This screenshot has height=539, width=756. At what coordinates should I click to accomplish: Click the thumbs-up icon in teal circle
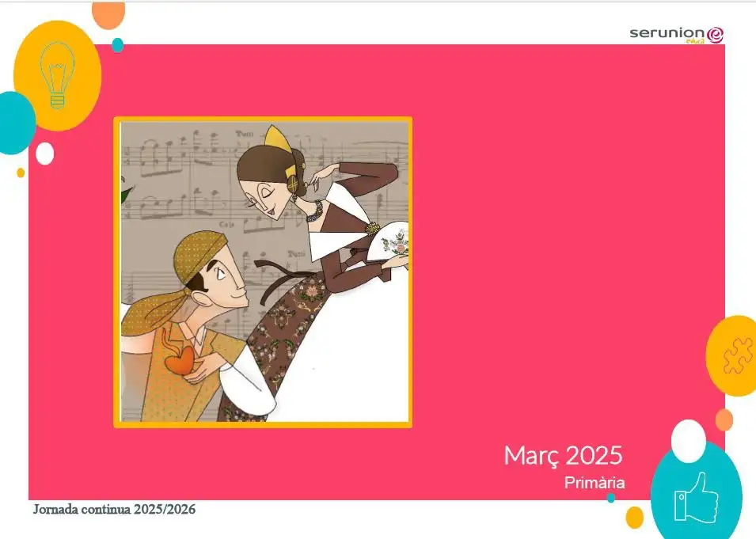(696, 497)
